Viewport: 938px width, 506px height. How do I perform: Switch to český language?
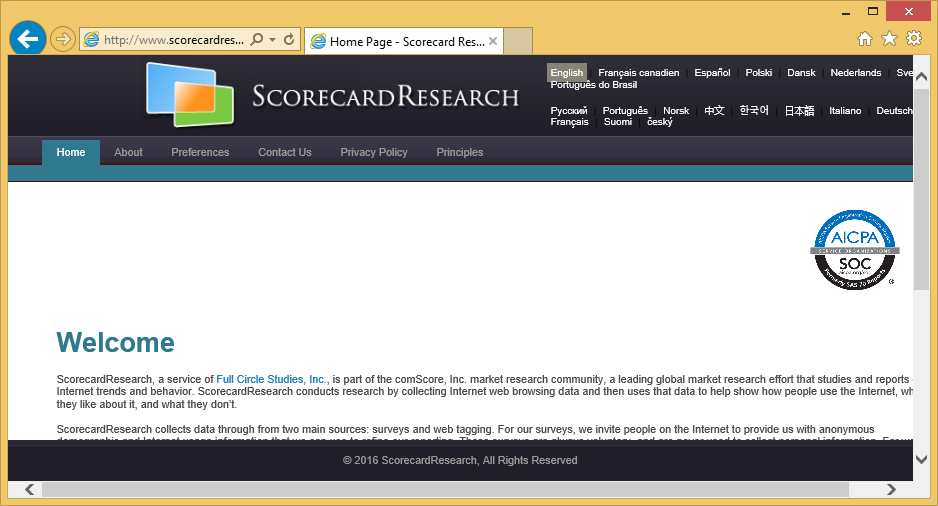[x=660, y=122]
